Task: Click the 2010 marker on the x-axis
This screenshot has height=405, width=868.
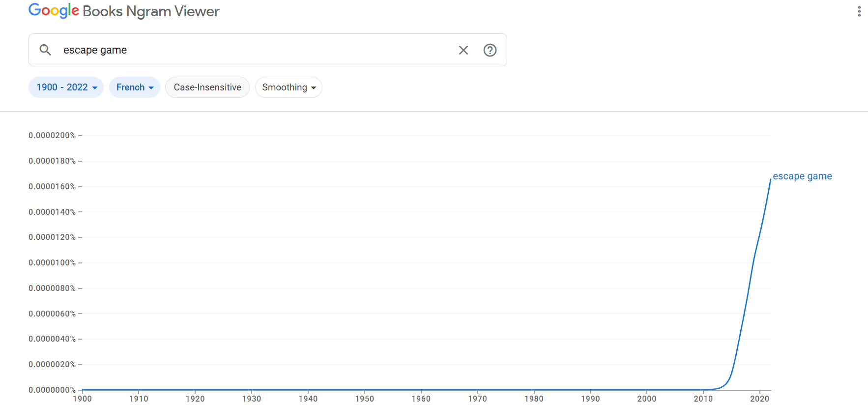Action: tap(703, 399)
